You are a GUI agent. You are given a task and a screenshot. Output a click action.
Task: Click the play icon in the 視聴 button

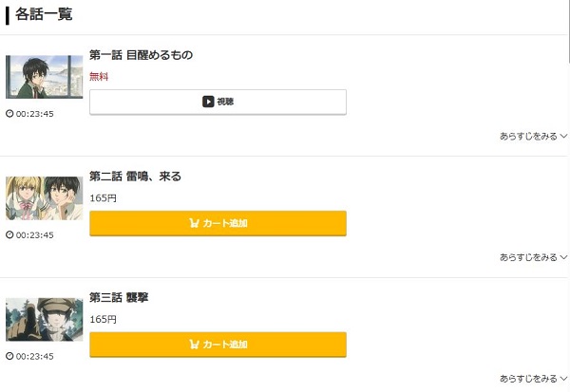point(208,102)
